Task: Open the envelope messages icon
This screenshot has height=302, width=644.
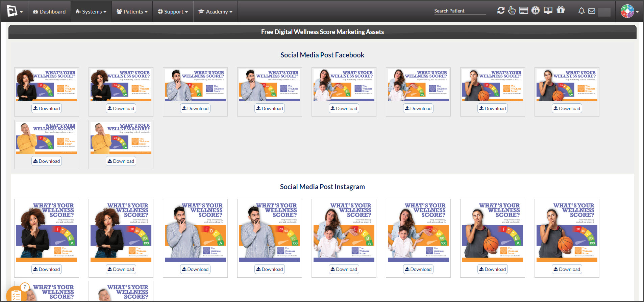Action: (x=592, y=11)
